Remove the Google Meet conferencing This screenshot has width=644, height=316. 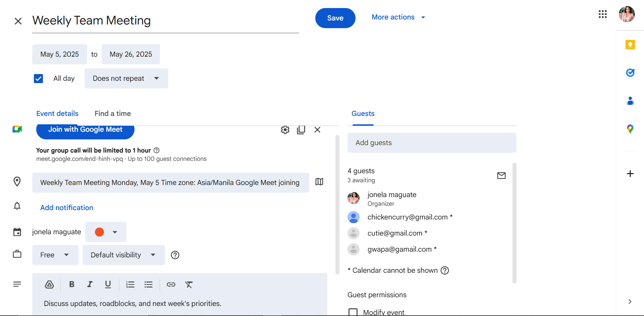(317, 130)
